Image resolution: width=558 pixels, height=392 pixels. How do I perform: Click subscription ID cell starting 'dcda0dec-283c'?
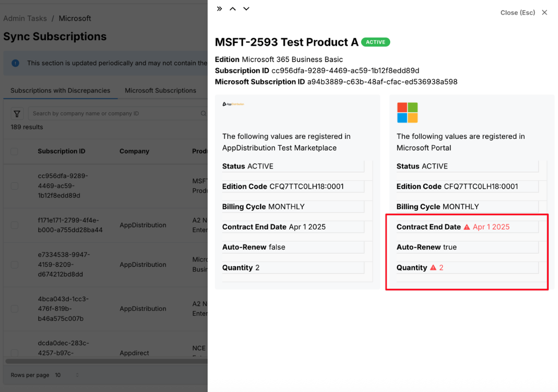pos(63,348)
